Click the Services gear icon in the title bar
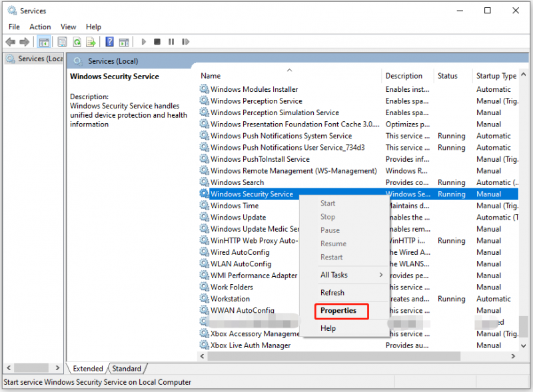This screenshot has height=392, width=533. point(12,11)
